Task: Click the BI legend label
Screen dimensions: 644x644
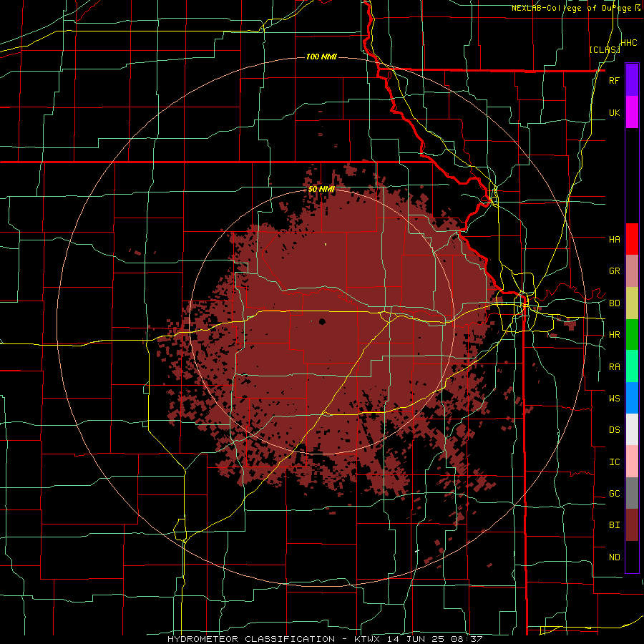Action: 614,525
